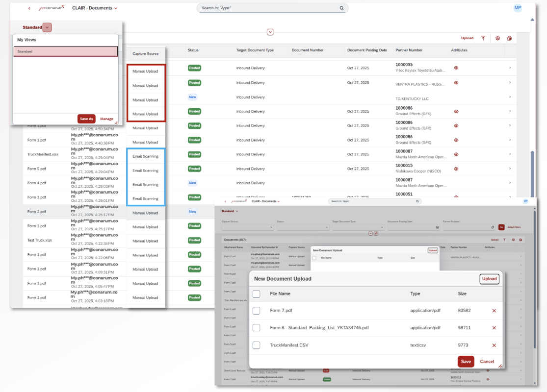The width and height of the screenshot is (547, 392).
Task: Click the main page vertical scrollbar thumb
Action: click(532, 171)
